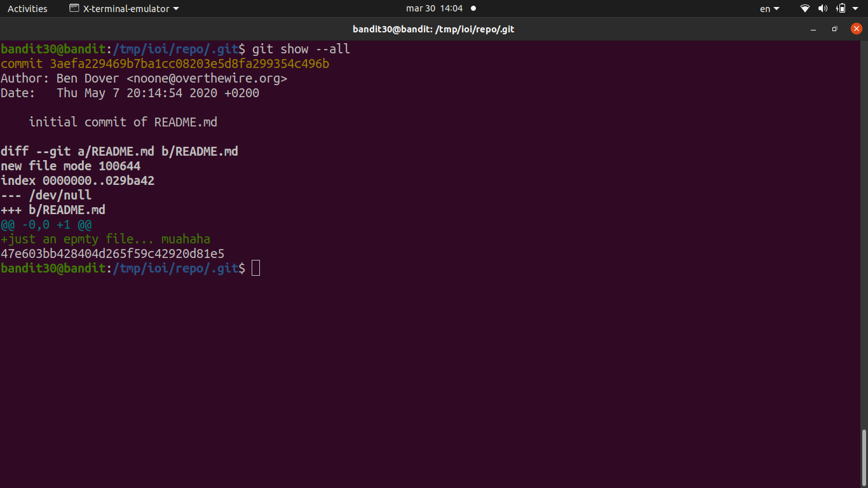Click the 47e603bb password hash line
Image resolution: width=868 pixels, height=488 pixels.
coord(112,254)
